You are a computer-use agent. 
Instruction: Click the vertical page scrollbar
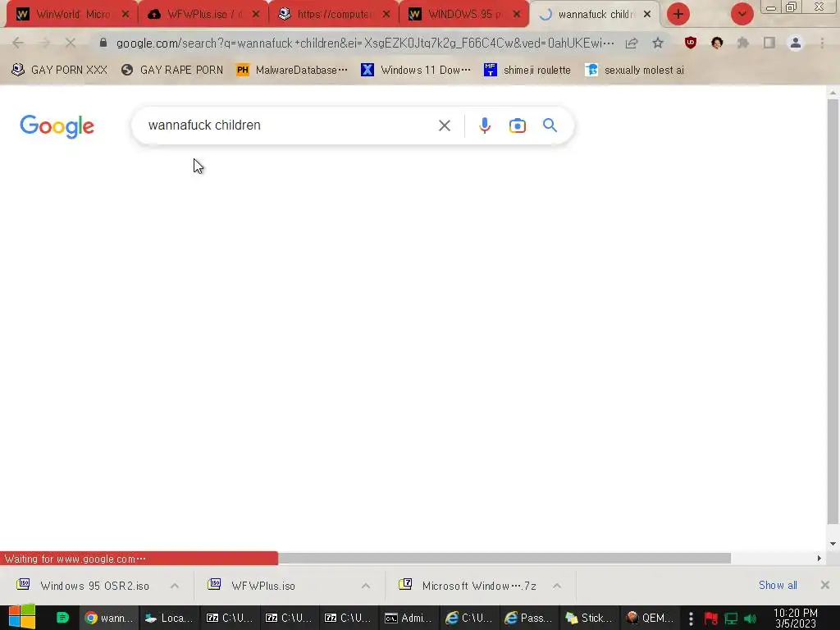[833, 311]
